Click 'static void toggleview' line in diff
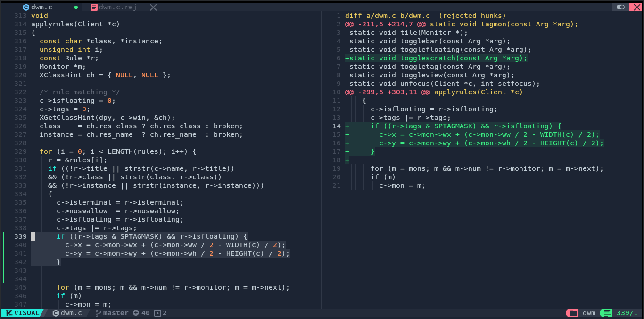The height and width of the screenshot is (319, 644). pyautogui.click(x=432, y=75)
